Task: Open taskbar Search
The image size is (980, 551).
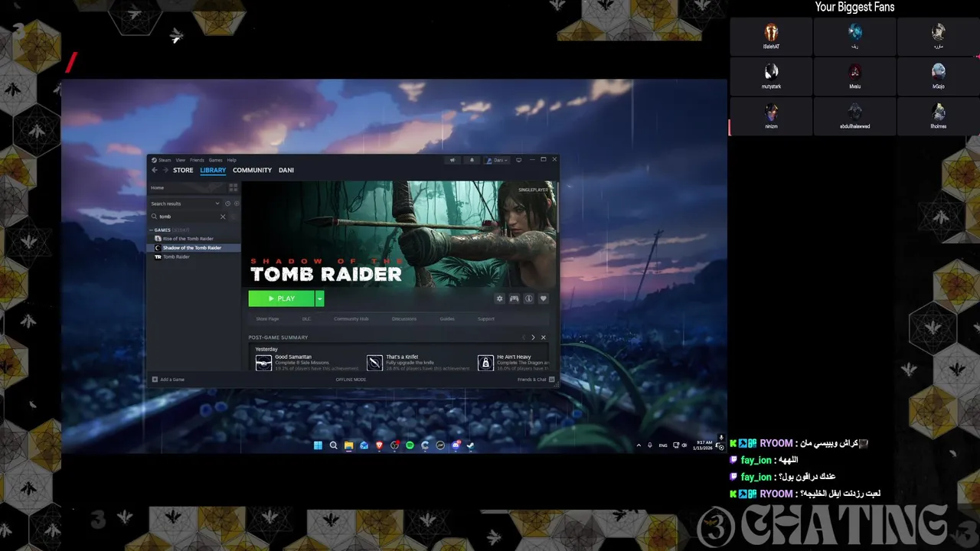Action: tap(333, 445)
